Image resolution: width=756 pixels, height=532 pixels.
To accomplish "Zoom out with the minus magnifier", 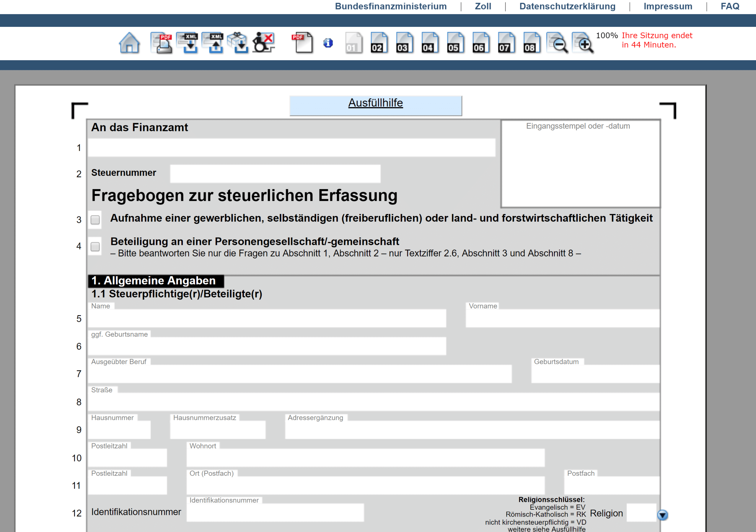I will tap(557, 43).
